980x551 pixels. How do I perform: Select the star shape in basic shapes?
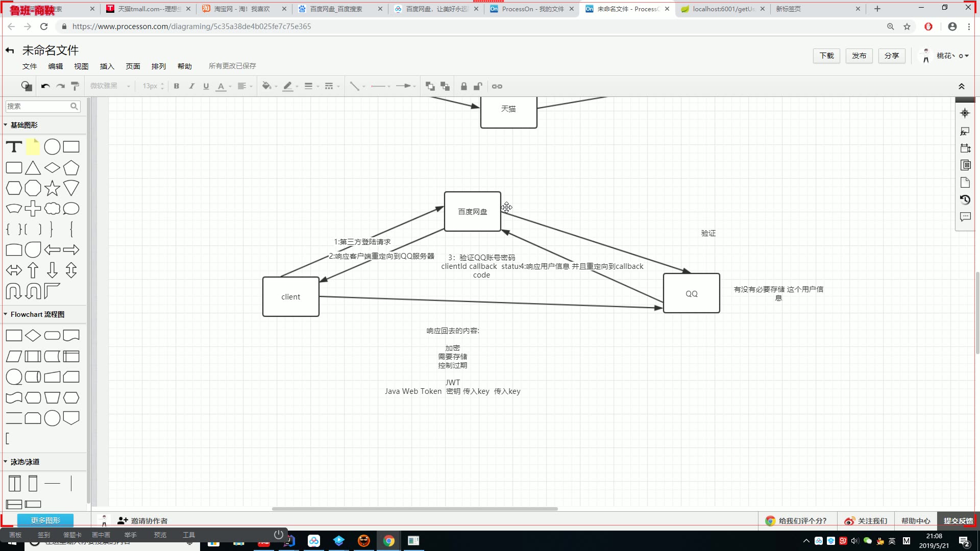point(52,188)
